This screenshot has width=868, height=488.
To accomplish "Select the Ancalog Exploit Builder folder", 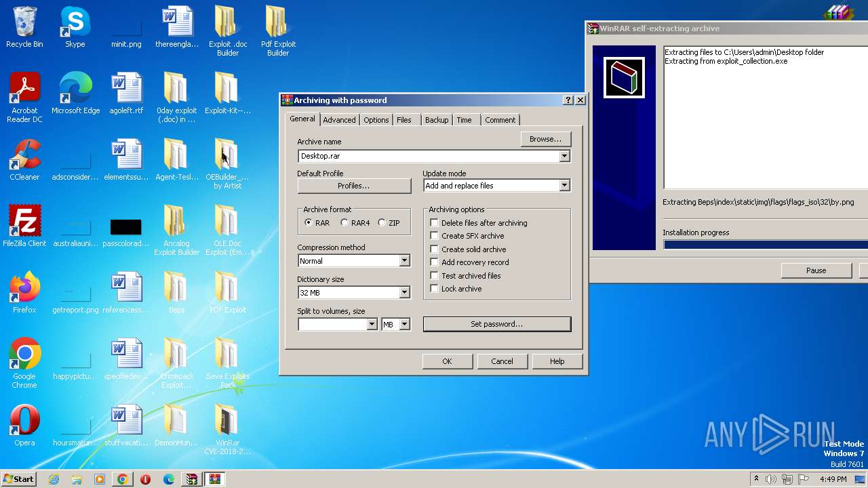I will [176, 230].
